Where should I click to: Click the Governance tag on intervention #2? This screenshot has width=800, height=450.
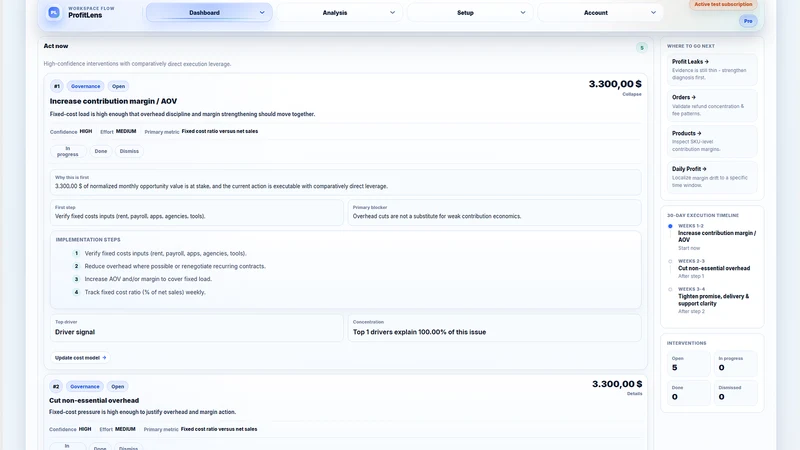85,387
